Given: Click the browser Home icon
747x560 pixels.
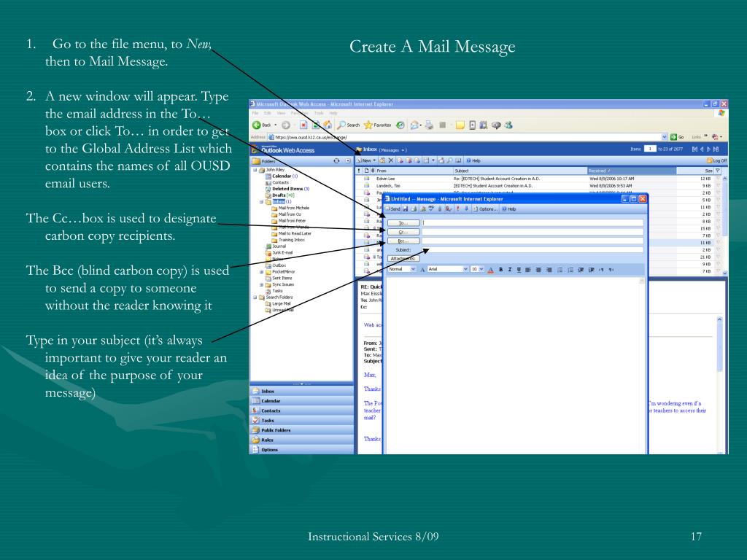Looking at the screenshot, I should (328, 125).
